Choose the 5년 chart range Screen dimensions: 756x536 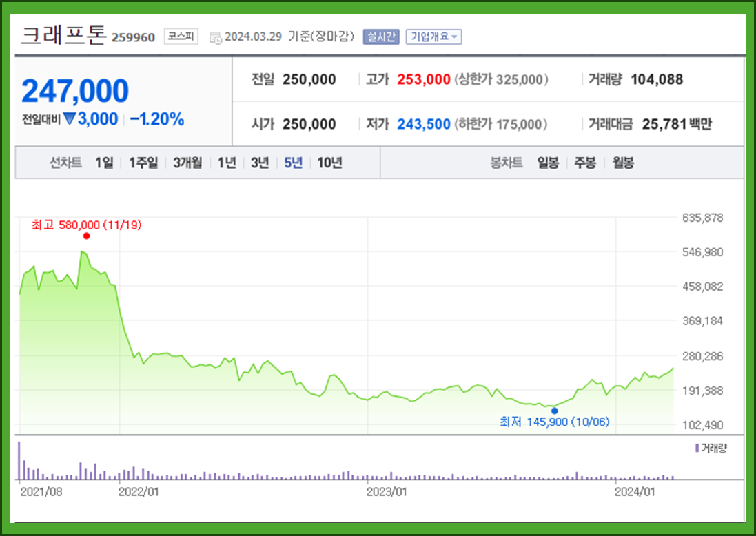click(x=293, y=163)
